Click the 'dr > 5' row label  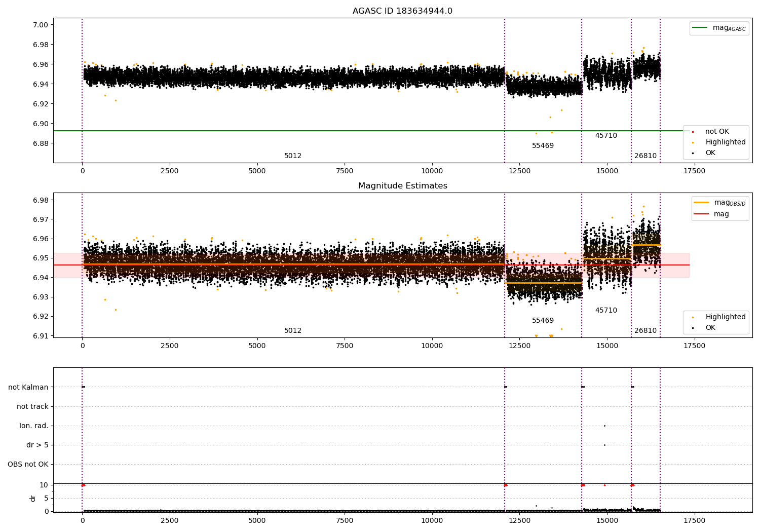[37, 445]
